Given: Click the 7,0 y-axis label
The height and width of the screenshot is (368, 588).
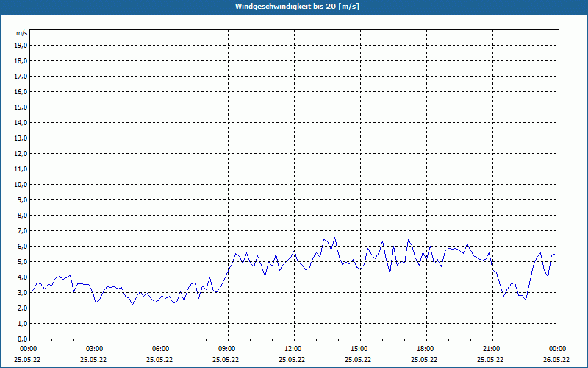Looking at the screenshot, I should click(x=22, y=230).
